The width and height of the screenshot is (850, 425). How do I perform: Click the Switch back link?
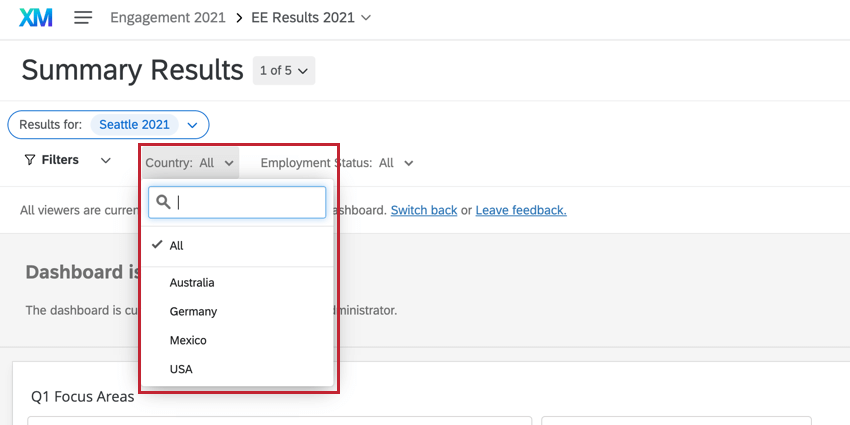tap(424, 210)
